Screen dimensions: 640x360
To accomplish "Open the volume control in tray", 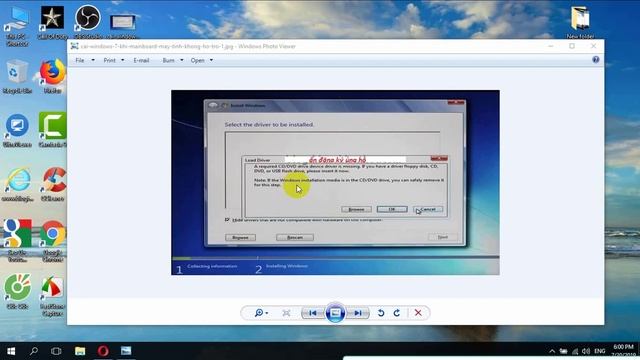I will [586, 351].
